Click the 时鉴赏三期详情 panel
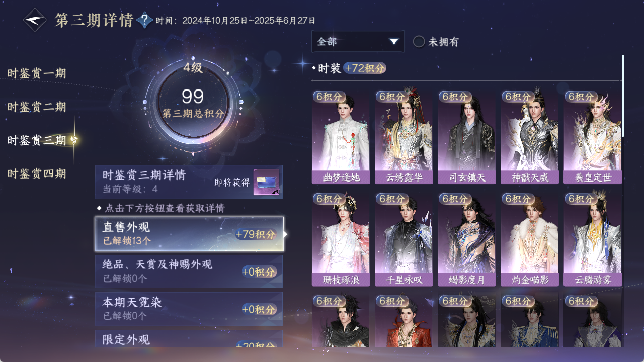The image size is (644, 362). [x=189, y=182]
